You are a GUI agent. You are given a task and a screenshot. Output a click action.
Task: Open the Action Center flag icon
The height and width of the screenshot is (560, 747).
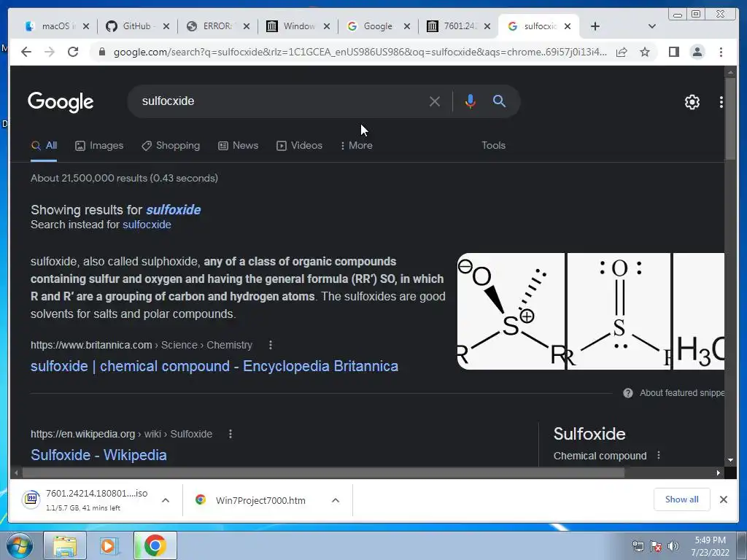[x=656, y=546]
